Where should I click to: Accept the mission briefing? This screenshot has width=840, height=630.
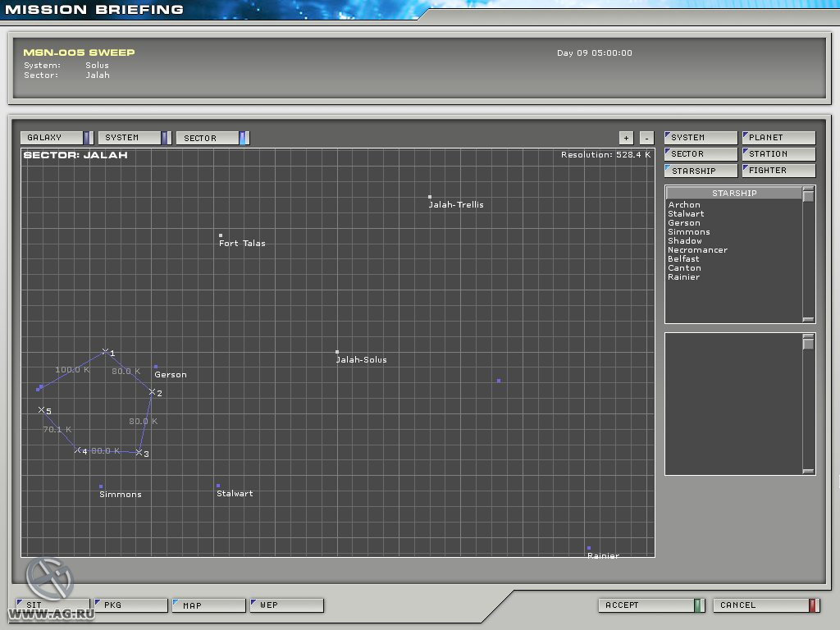tap(651, 605)
